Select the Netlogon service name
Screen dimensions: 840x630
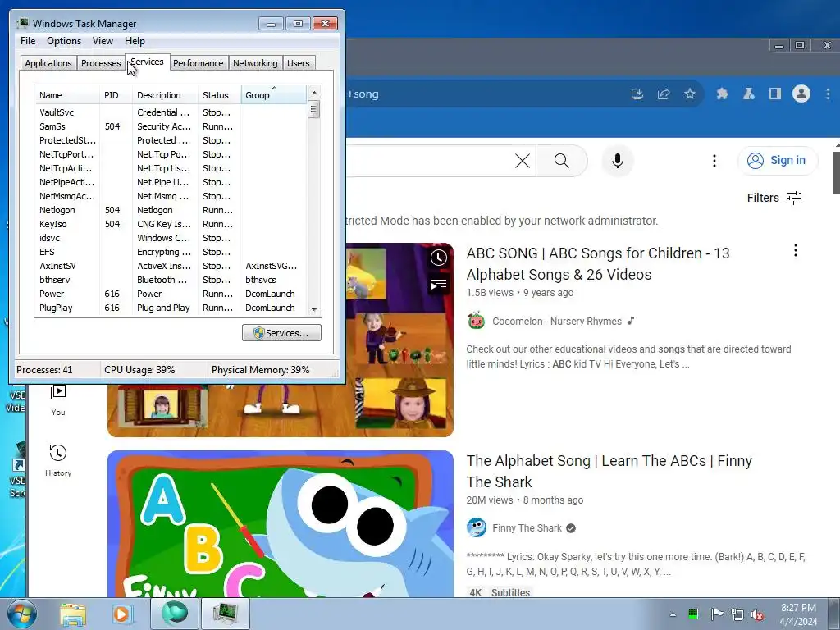[57, 210]
